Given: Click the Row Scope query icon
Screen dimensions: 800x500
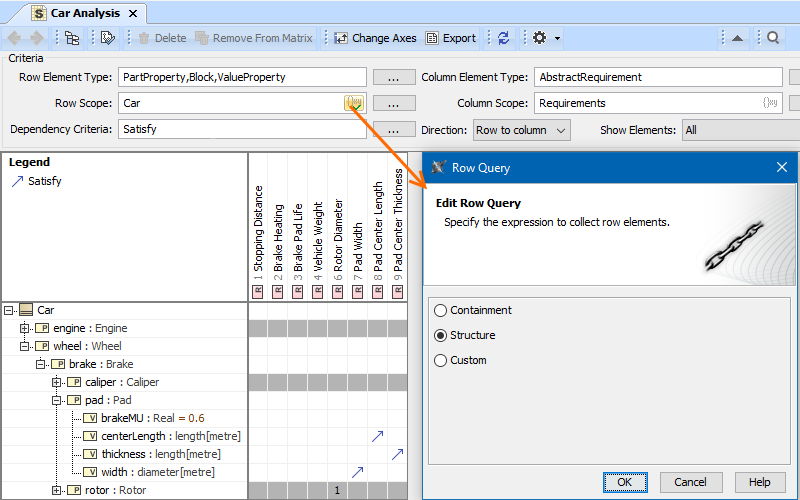Looking at the screenshot, I should tap(354, 103).
